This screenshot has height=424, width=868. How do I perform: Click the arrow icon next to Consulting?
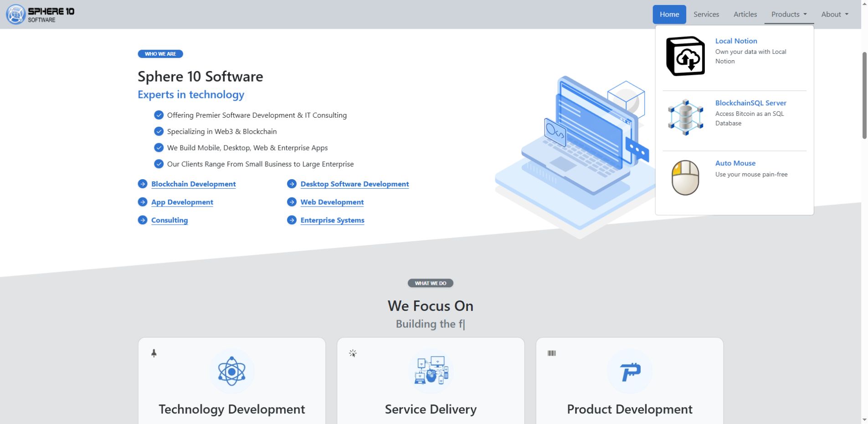point(143,220)
